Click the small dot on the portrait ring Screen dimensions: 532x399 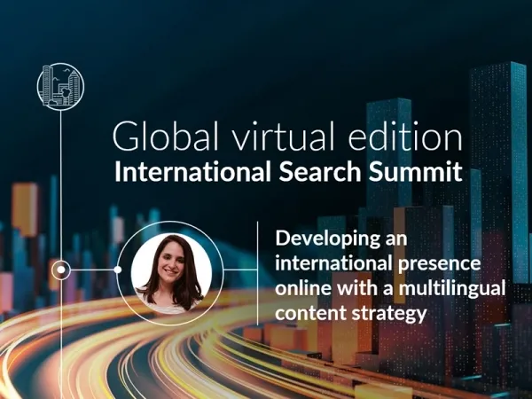click(x=118, y=269)
